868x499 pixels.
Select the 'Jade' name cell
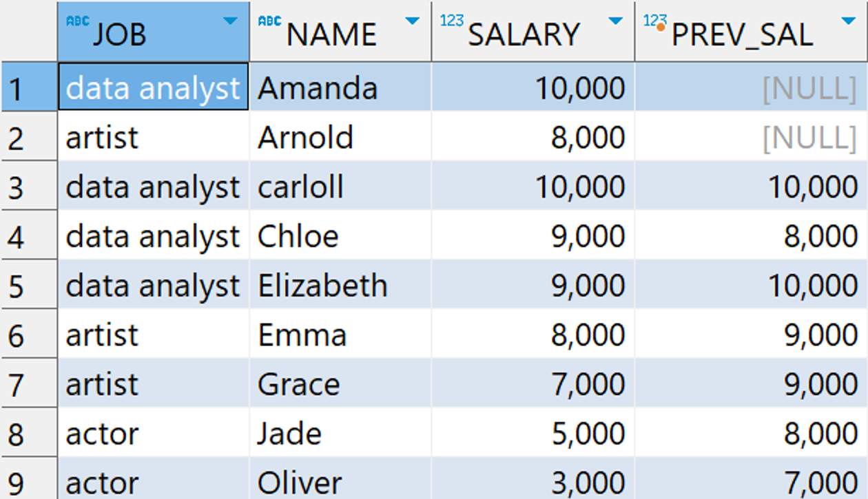click(340, 433)
